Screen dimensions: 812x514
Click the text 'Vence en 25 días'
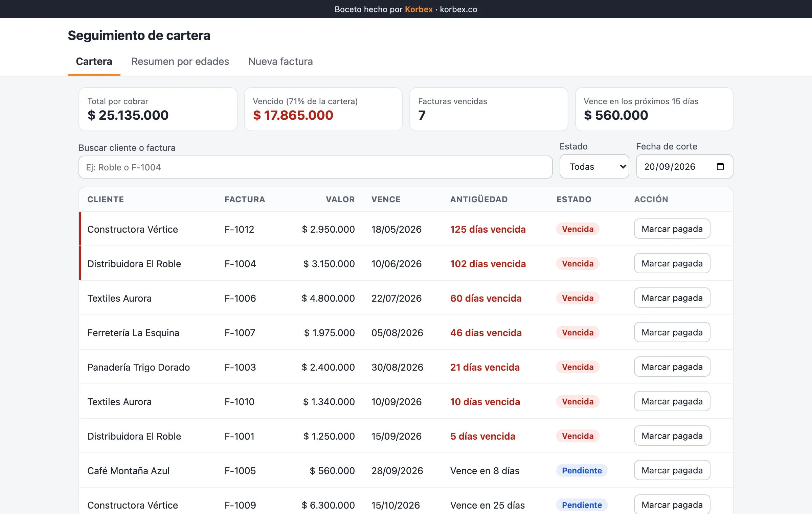(x=487, y=505)
